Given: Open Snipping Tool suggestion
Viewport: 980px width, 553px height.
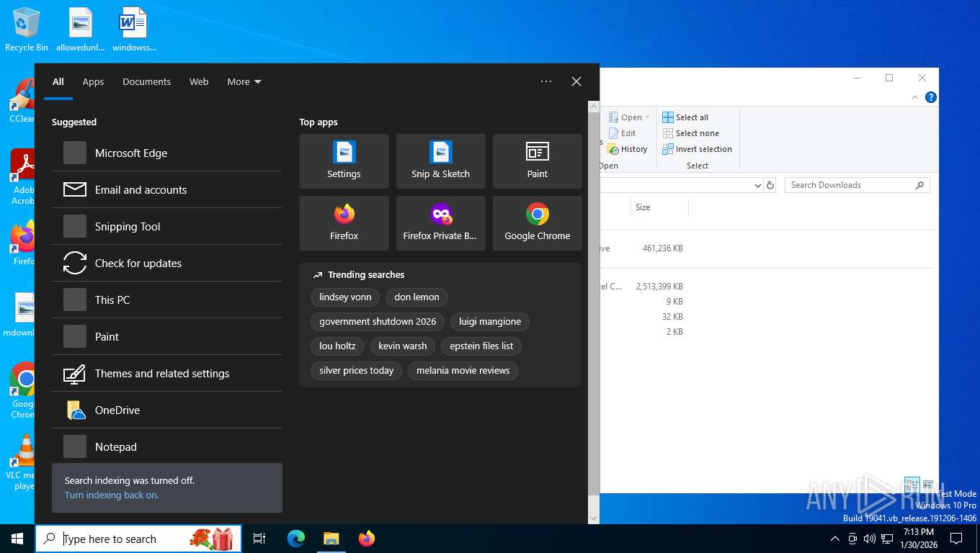Looking at the screenshot, I should 166,226.
